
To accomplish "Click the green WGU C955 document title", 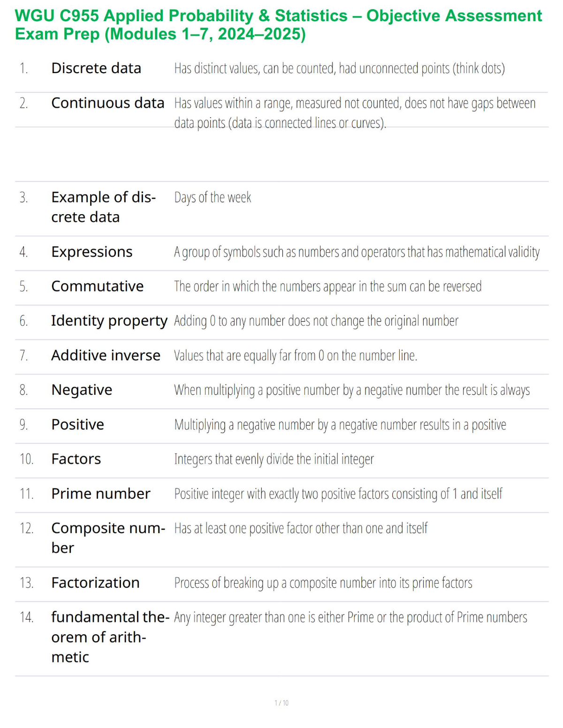I will [x=278, y=25].
